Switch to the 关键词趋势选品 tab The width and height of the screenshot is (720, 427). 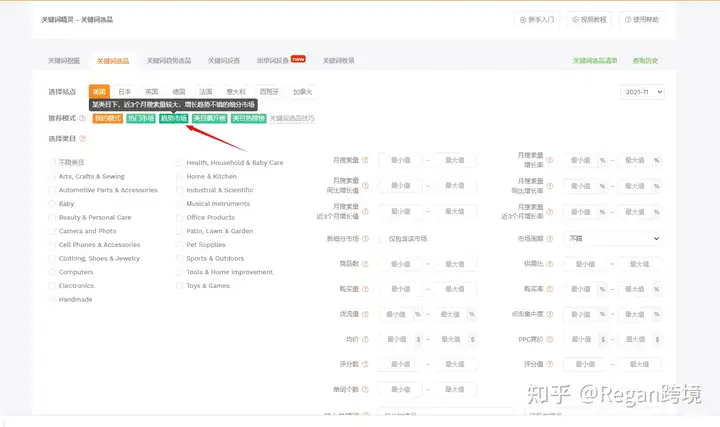point(169,61)
